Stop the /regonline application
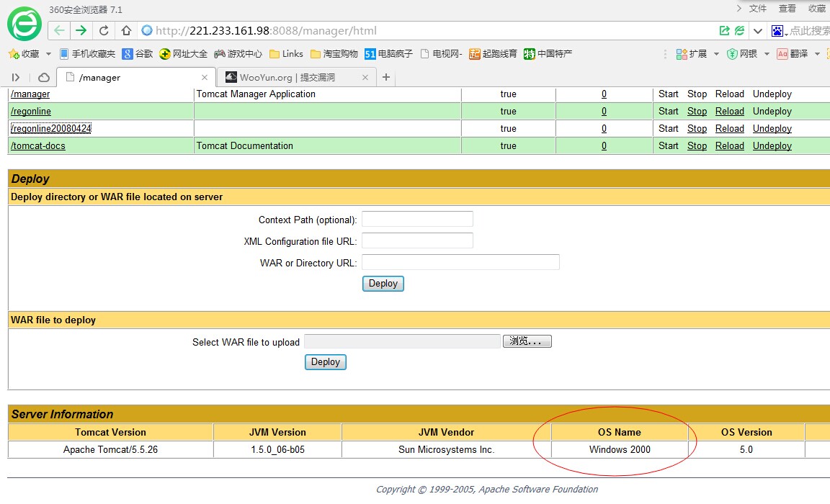Screen dimensions: 830x504 point(697,112)
